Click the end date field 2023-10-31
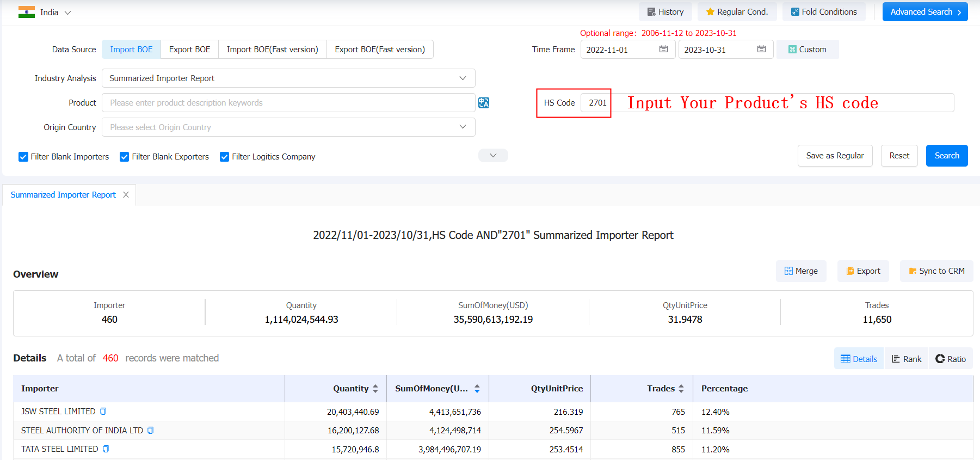 [x=725, y=50]
